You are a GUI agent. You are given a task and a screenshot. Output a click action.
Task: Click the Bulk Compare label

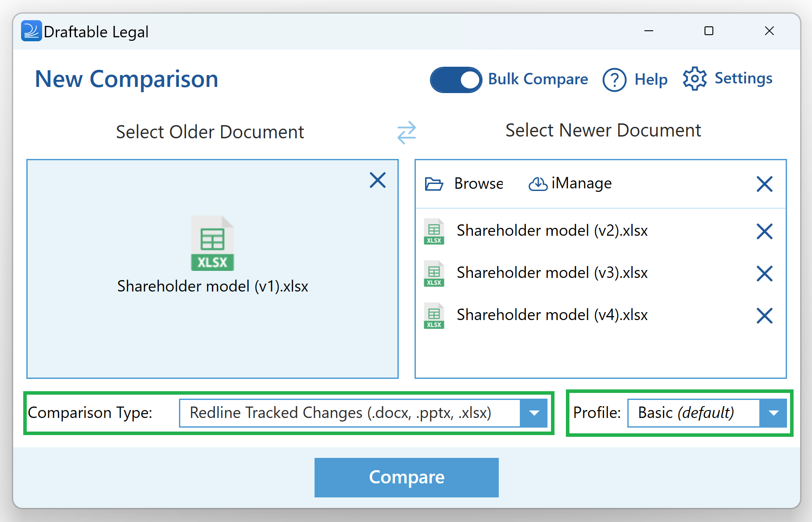tap(538, 79)
